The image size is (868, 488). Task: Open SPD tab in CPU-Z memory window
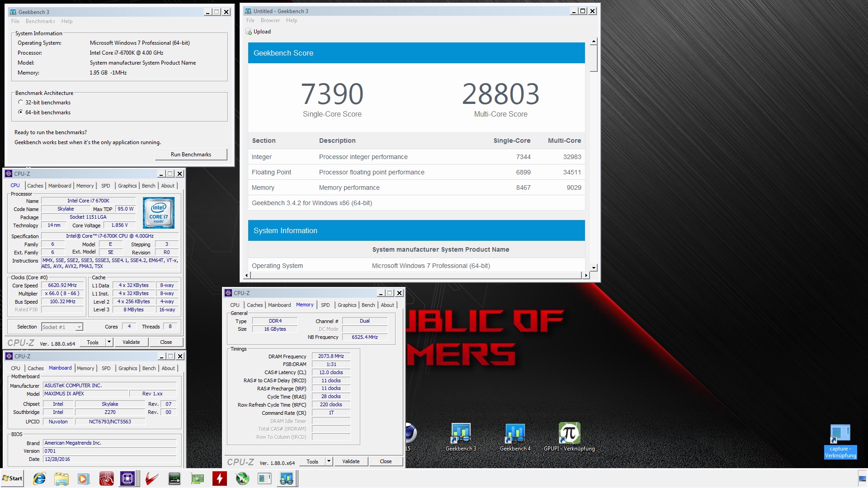(325, 305)
